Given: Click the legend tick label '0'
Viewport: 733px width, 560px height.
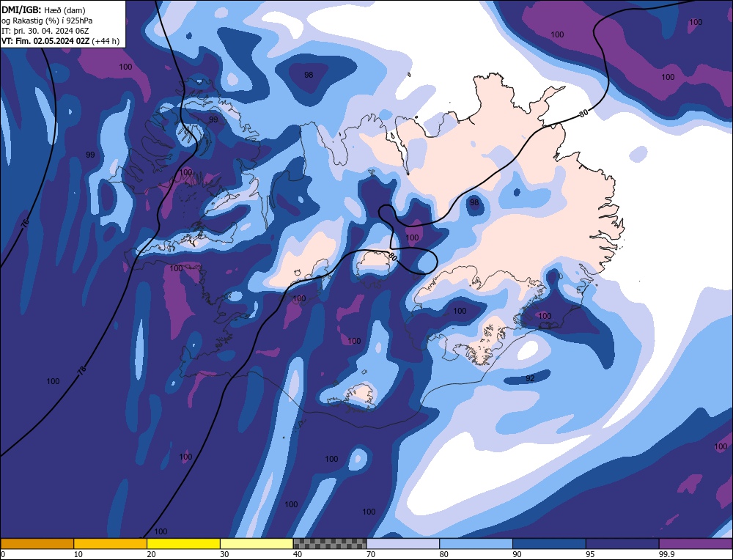Looking at the screenshot, I should tap(3, 554).
